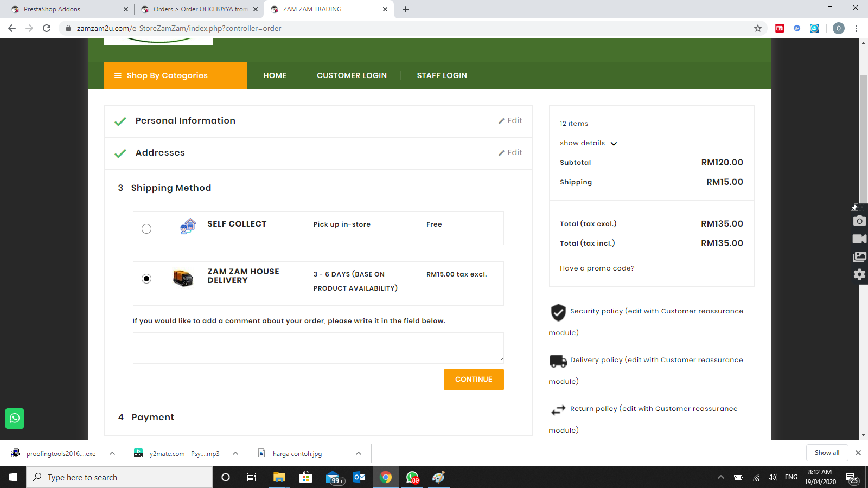The width and height of the screenshot is (868, 488).
Task: Show hidden system tray icons
Action: point(721,477)
